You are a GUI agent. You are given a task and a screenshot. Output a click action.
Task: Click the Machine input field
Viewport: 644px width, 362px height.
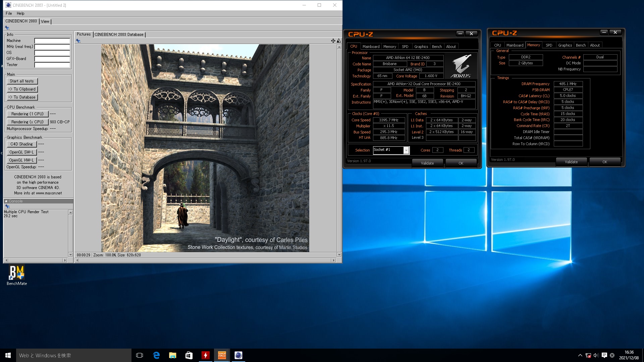pos(52,41)
